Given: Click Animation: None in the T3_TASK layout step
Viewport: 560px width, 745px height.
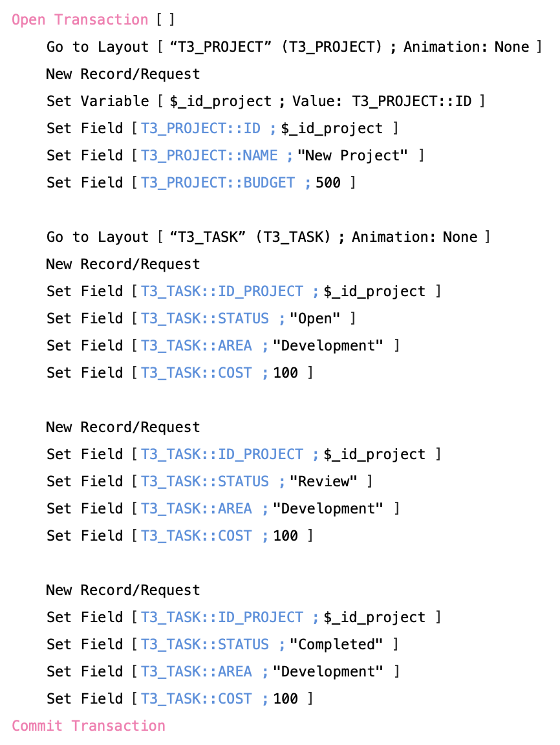Looking at the screenshot, I should pyautogui.click(x=414, y=237).
